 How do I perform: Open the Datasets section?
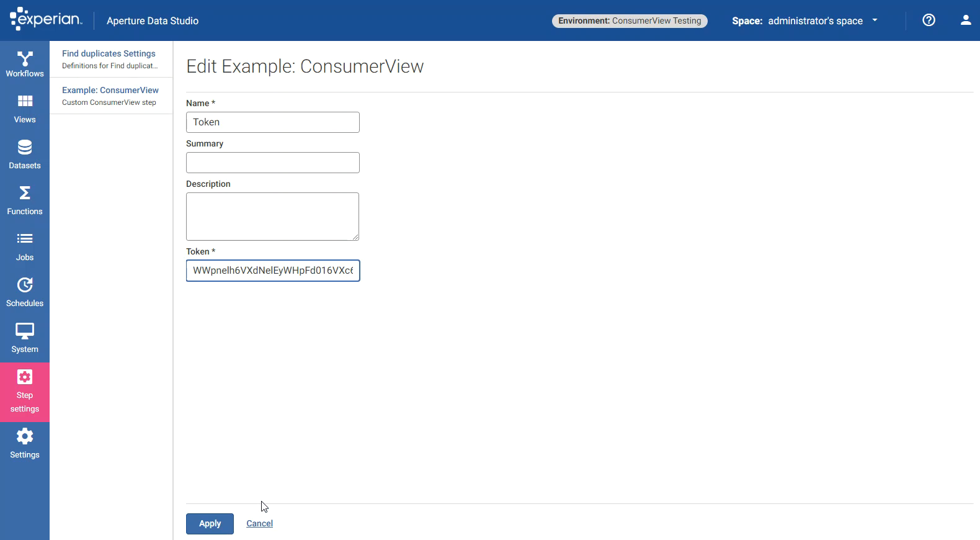(x=25, y=156)
